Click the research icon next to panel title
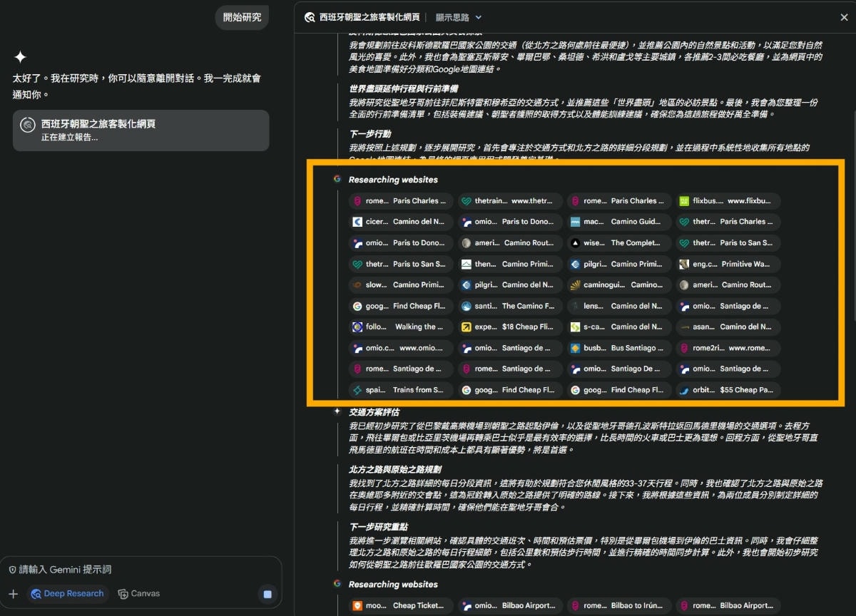This screenshot has width=856, height=616. [x=310, y=17]
